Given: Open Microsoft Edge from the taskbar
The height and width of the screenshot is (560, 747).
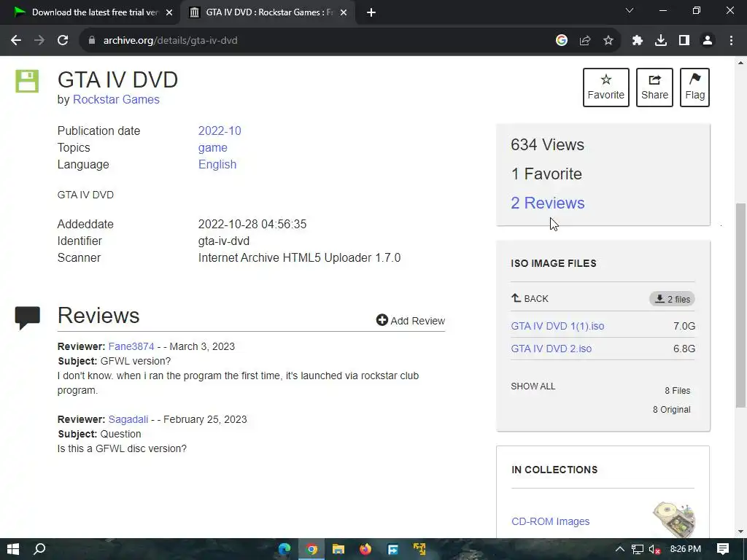Looking at the screenshot, I should (x=285, y=549).
